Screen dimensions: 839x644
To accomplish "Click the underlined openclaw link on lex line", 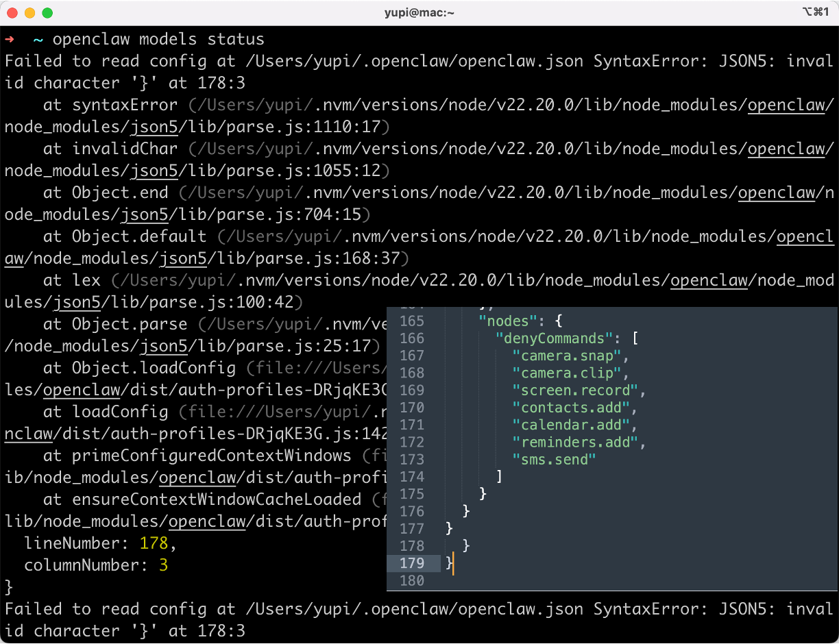I will (x=709, y=280).
